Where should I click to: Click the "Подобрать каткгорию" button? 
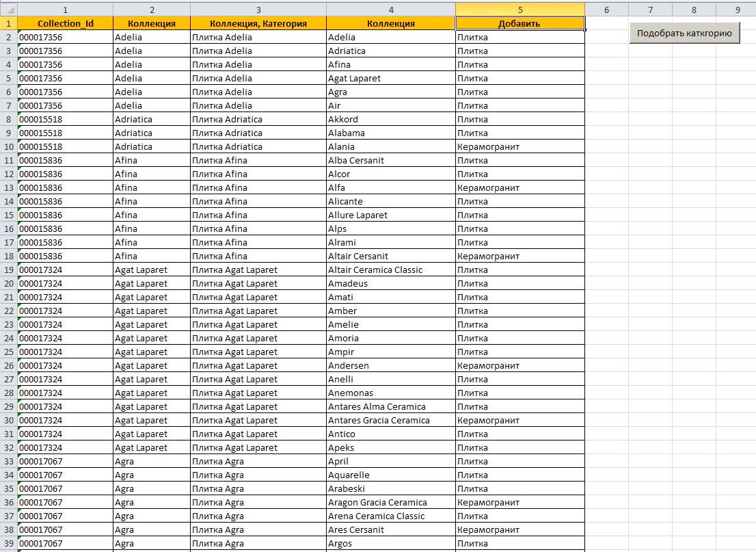684,34
